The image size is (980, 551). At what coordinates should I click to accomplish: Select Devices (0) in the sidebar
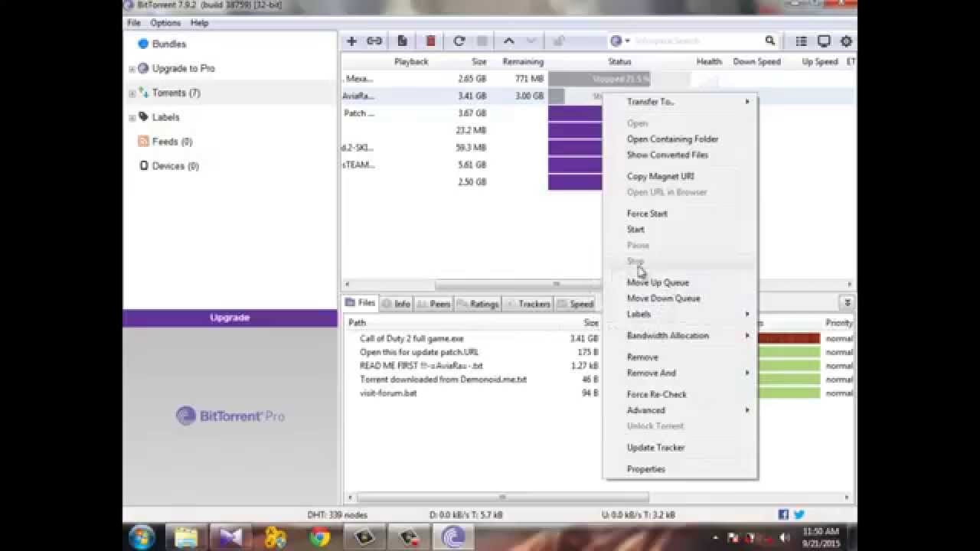(x=175, y=166)
